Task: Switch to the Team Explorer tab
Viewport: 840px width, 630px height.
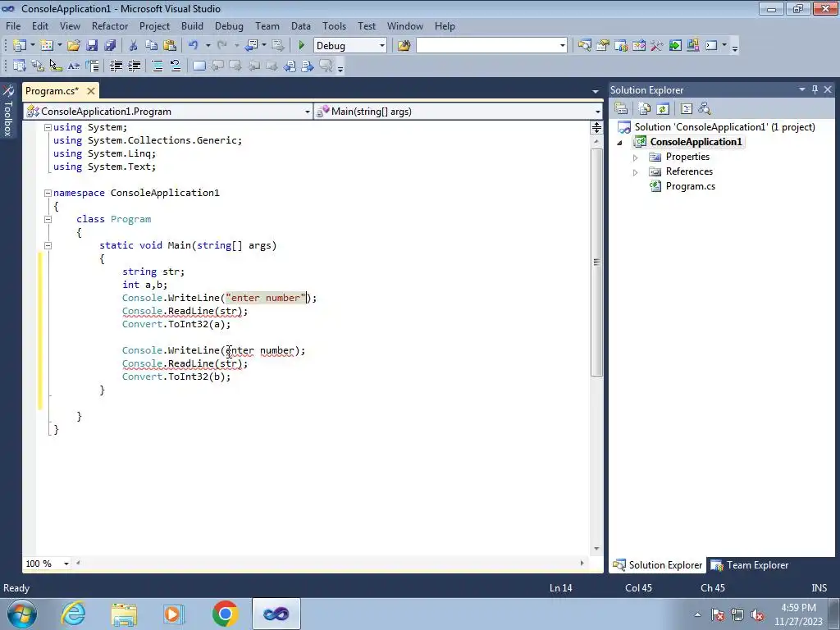Action: pos(750,565)
